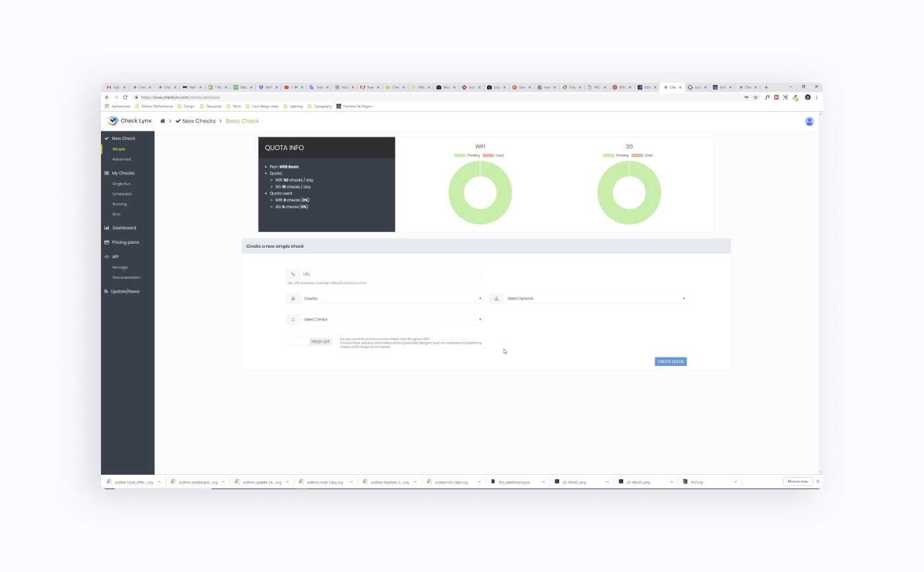Toggle the WIFI chart Pending legend item
924x572 pixels.
pos(467,155)
